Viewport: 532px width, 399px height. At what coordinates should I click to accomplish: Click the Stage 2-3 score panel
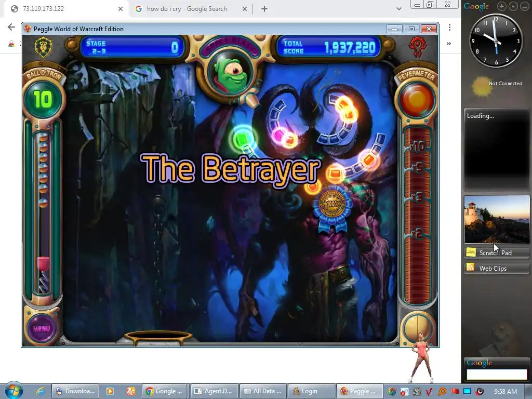coord(133,47)
